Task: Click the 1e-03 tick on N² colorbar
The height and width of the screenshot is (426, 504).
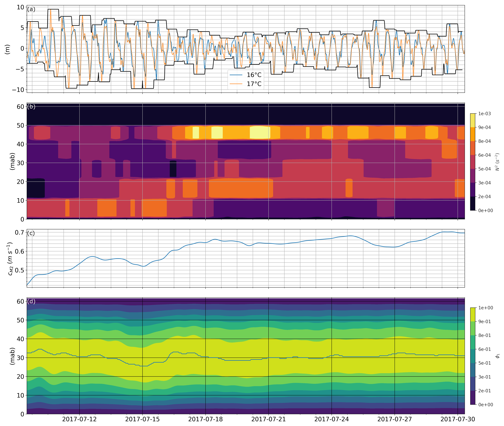Action: point(484,114)
